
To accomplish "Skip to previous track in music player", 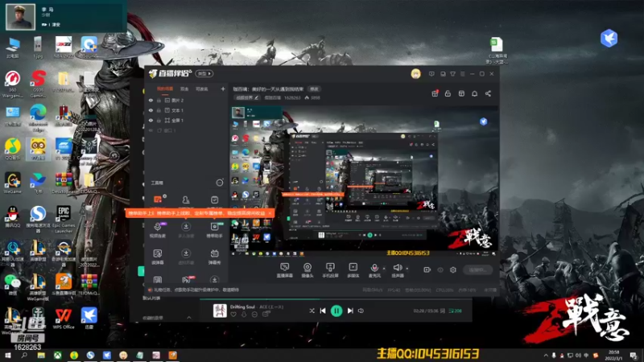I will click(x=323, y=311).
